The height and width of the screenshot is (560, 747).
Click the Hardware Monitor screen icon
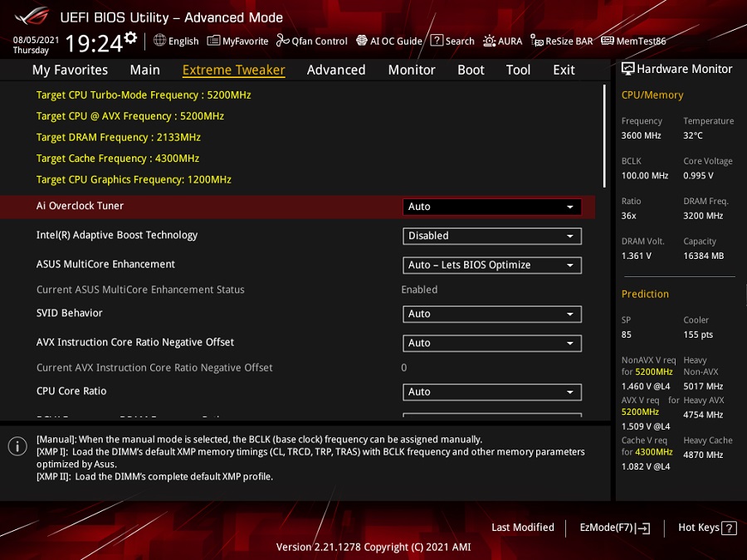[628, 69]
